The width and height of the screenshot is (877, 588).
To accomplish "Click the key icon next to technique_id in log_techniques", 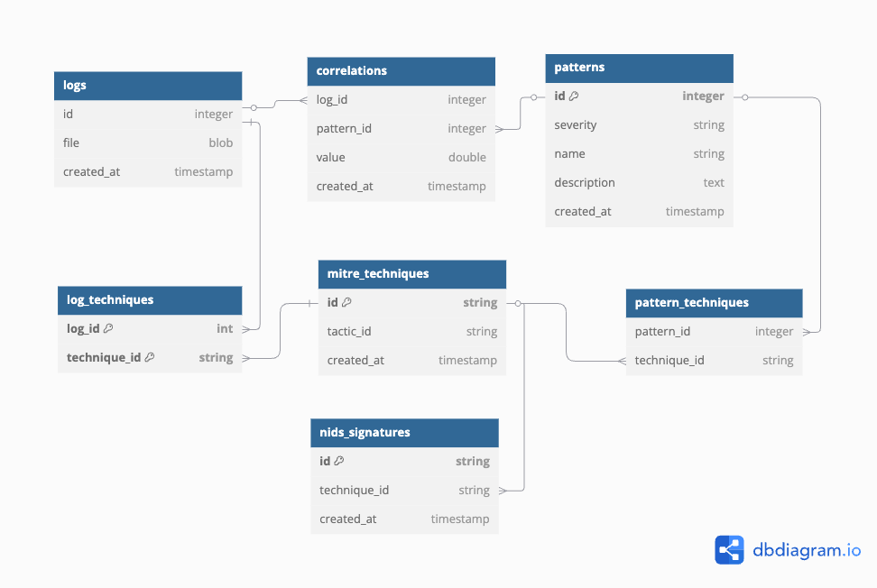I will click(x=150, y=358).
